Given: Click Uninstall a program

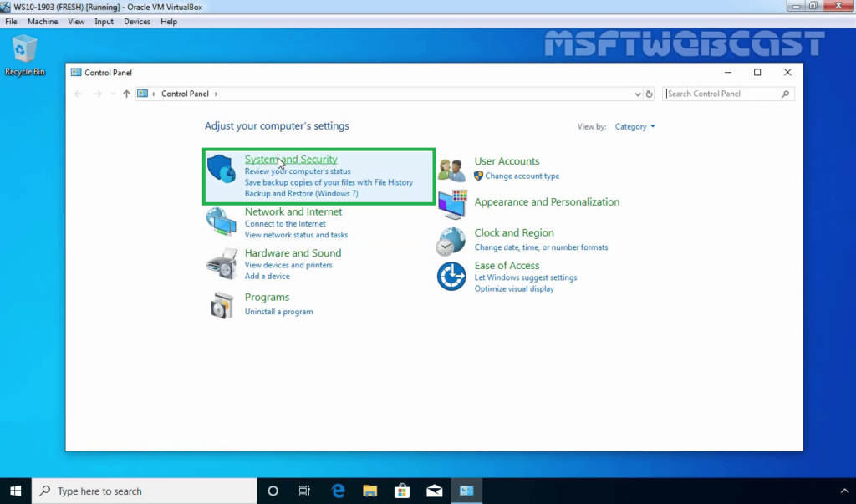Looking at the screenshot, I should pyautogui.click(x=279, y=312).
